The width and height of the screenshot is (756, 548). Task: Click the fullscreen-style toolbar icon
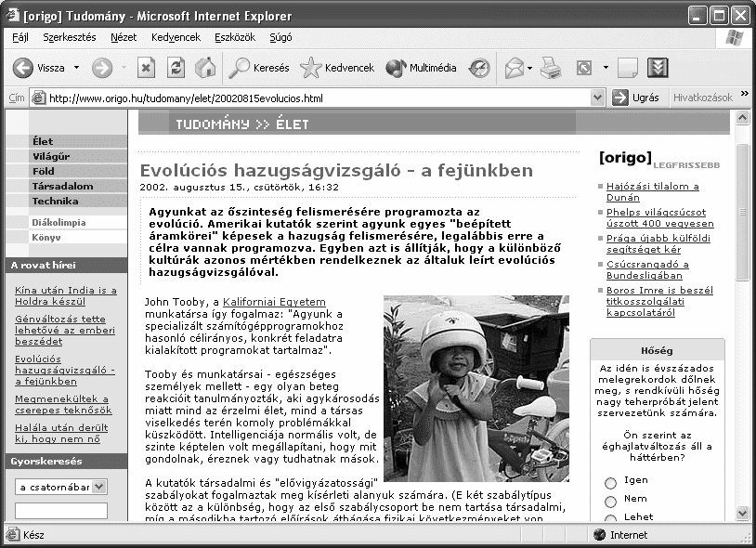[x=584, y=68]
